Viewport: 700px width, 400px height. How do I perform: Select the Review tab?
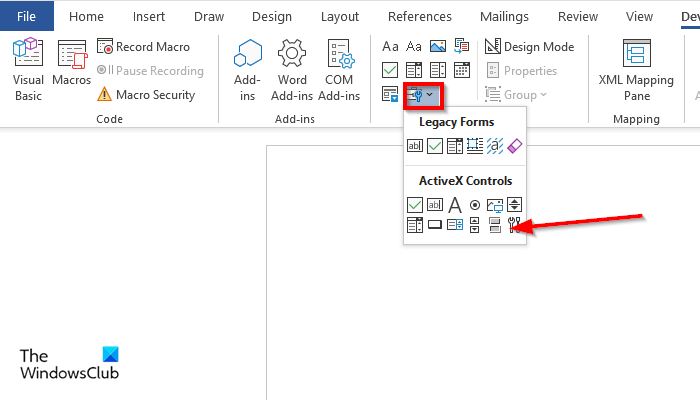[x=578, y=17]
